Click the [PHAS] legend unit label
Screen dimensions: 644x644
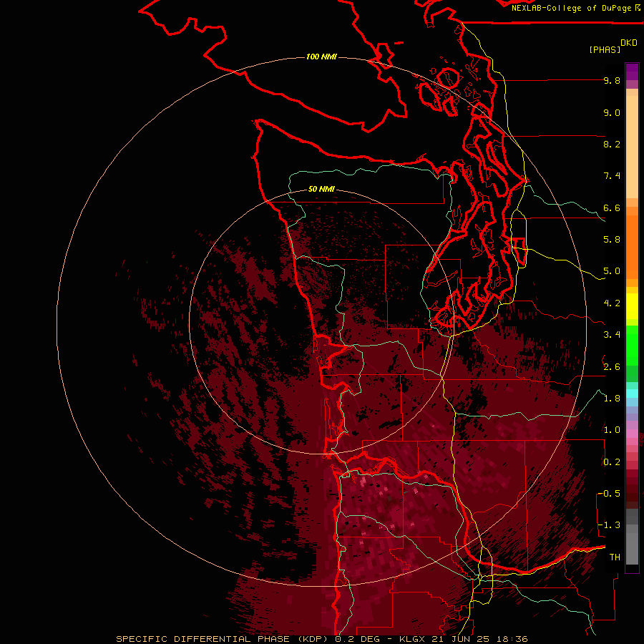coord(605,49)
